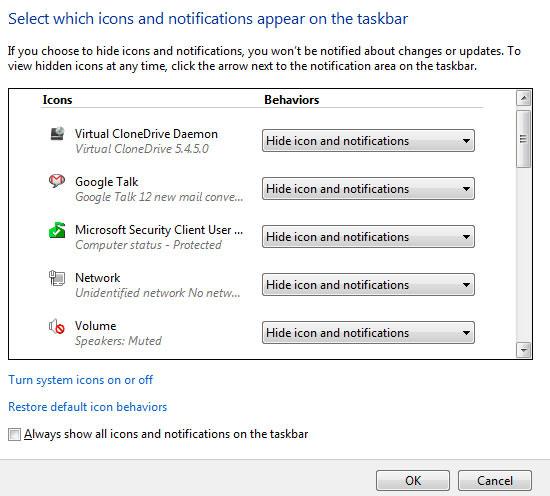The height and width of the screenshot is (496, 550).
Task: Select the Virtual CloneDrive Daemon name text
Action: 146,134
